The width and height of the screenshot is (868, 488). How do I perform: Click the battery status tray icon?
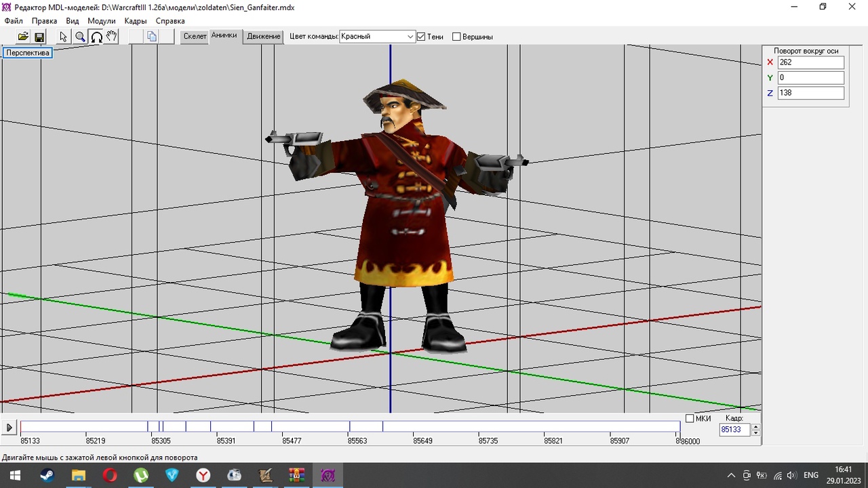762,476
